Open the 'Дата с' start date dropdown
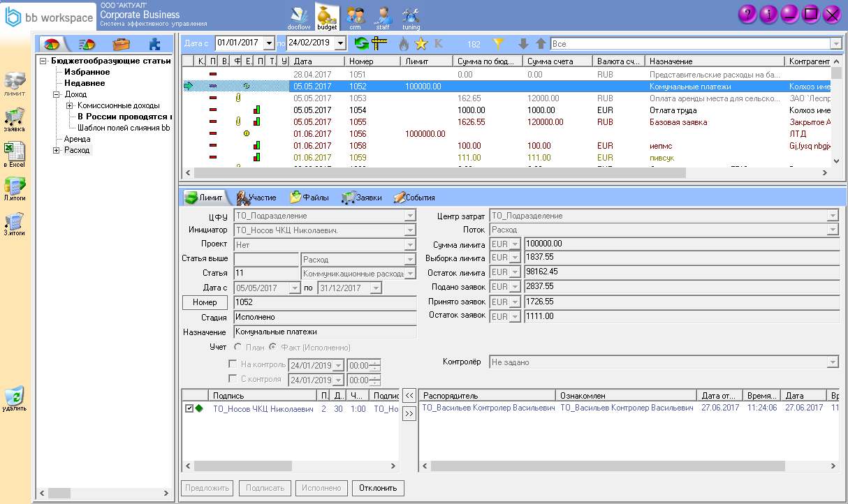The width and height of the screenshot is (848, 504). coord(270,43)
